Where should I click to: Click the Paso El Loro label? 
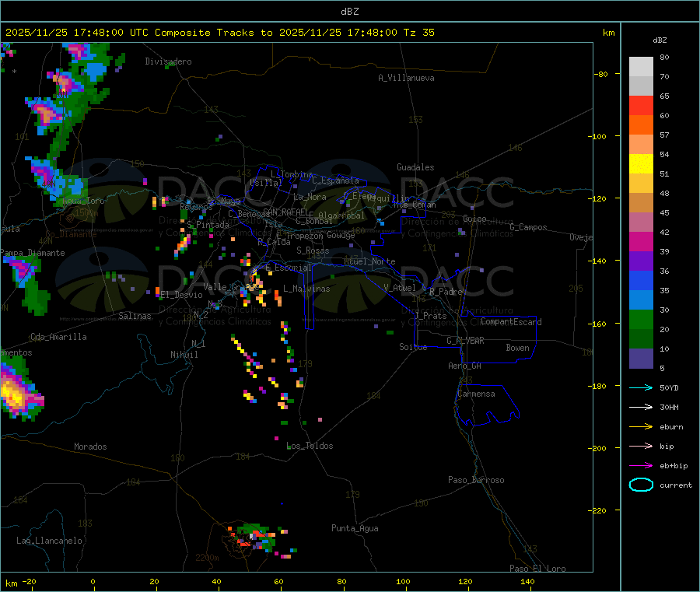537,569
